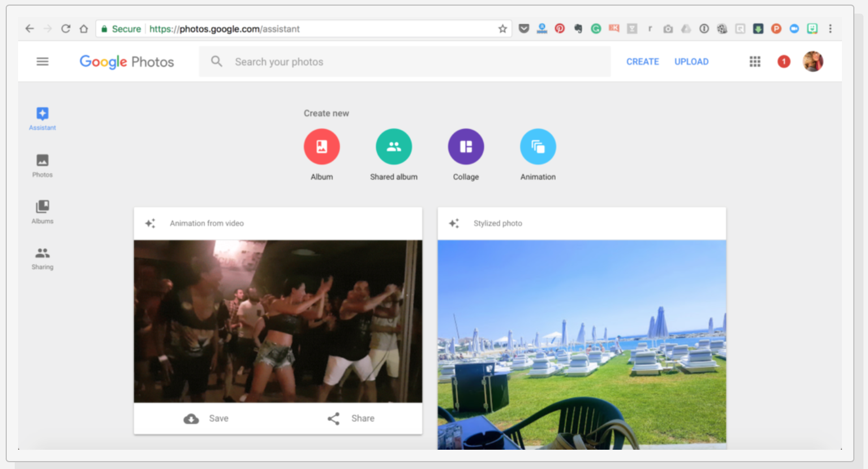Share the animation card
This screenshot has width=868, height=469.
351,419
